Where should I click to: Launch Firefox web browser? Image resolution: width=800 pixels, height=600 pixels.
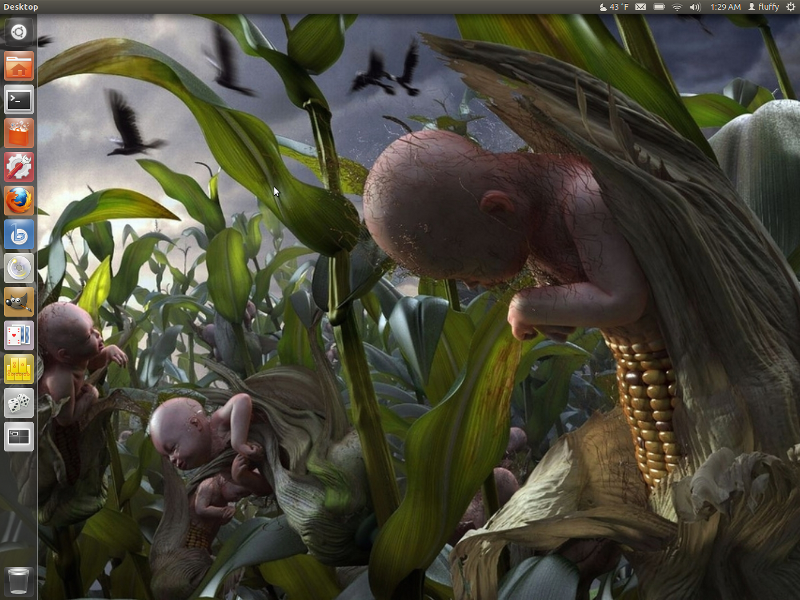(x=19, y=200)
